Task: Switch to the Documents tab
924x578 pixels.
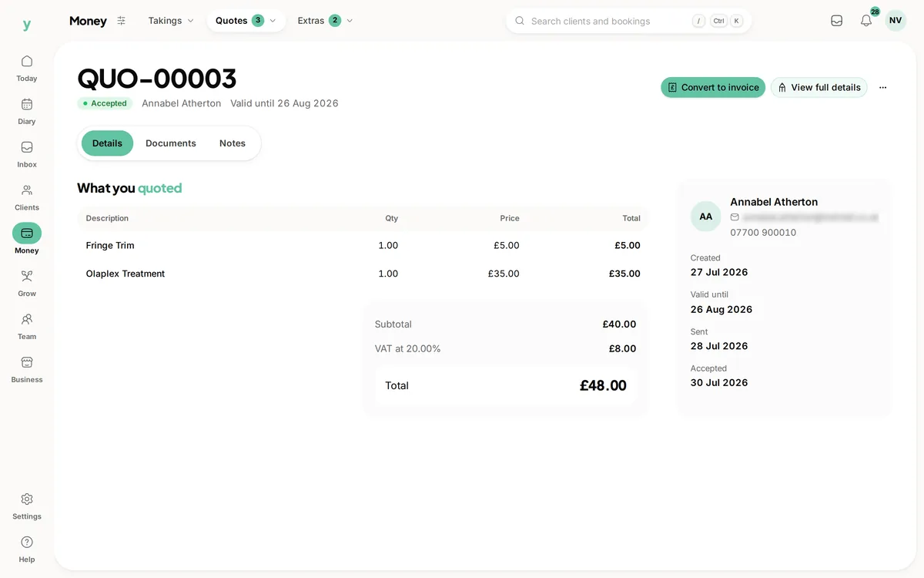Action: click(171, 143)
